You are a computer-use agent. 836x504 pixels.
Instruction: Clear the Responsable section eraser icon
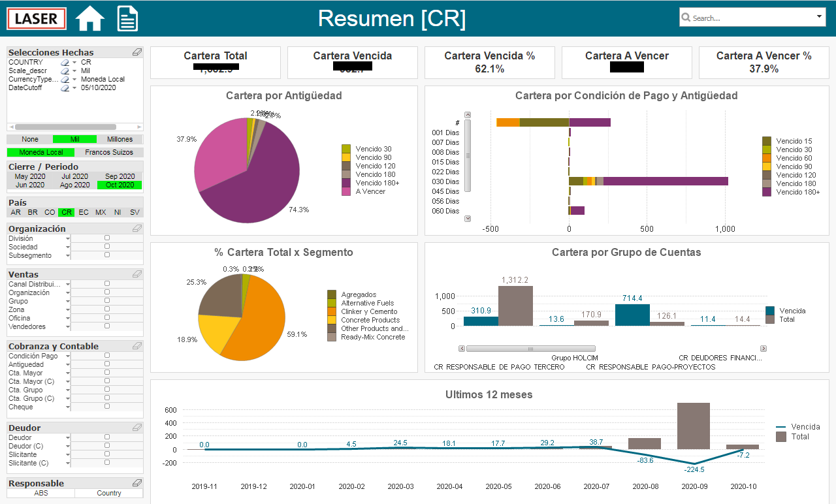137,483
